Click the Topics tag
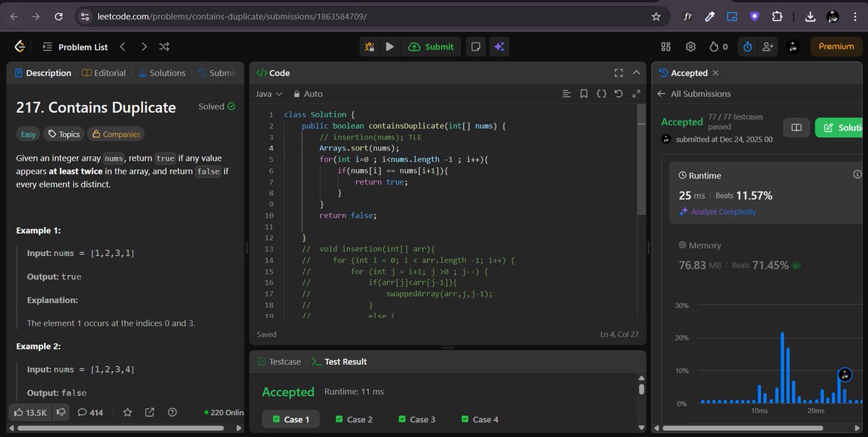The height and width of the screenshot is (437, 868). (64, 134)
